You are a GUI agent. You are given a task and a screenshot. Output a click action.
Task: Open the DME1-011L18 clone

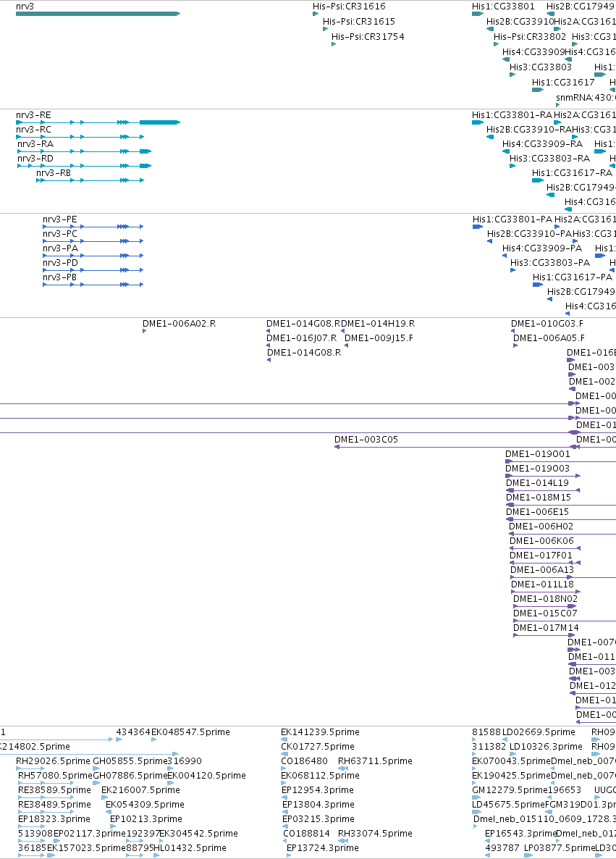click(545, 592)
